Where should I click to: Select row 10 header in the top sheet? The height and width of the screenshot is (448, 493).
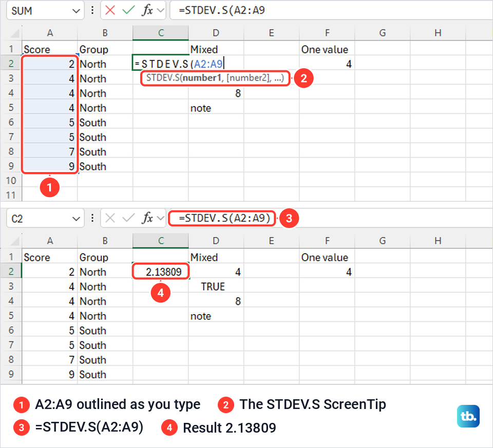coord(11,181)
